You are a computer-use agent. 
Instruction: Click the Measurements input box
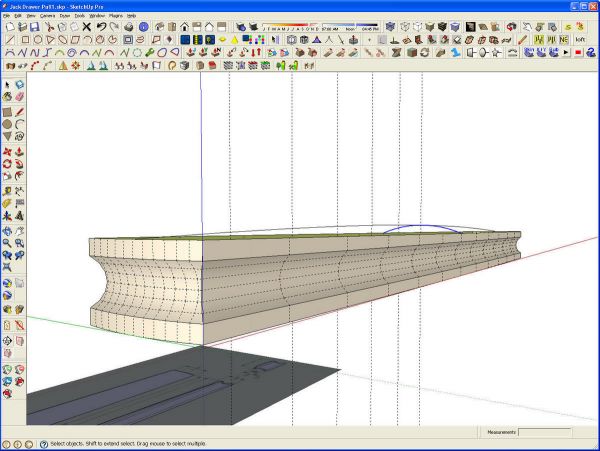pos(544,432)
